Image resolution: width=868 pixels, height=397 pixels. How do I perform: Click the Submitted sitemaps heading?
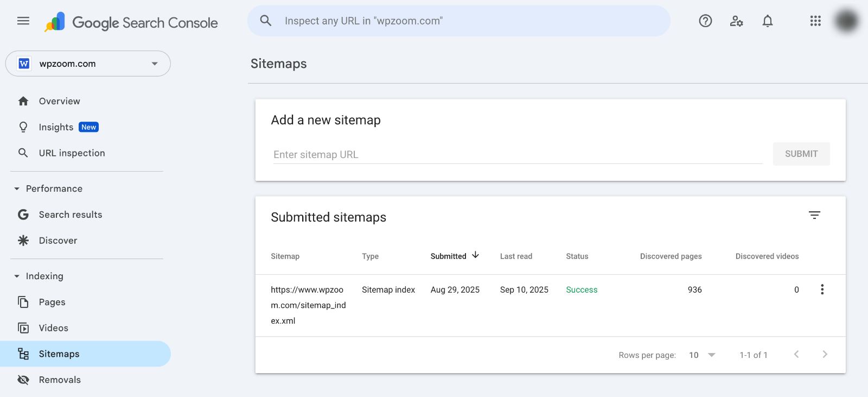329,217
